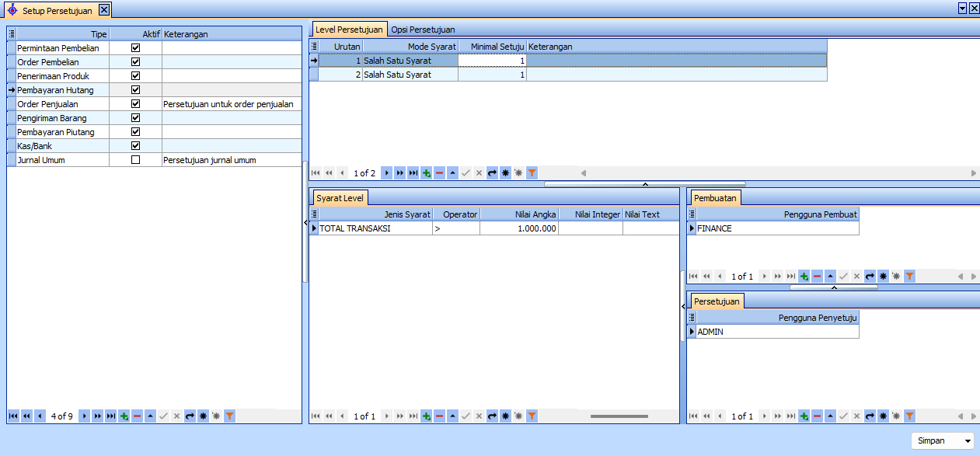Open column chooser of Level Persetujuan grid
The image size is (980, 456).
point(314,47)
